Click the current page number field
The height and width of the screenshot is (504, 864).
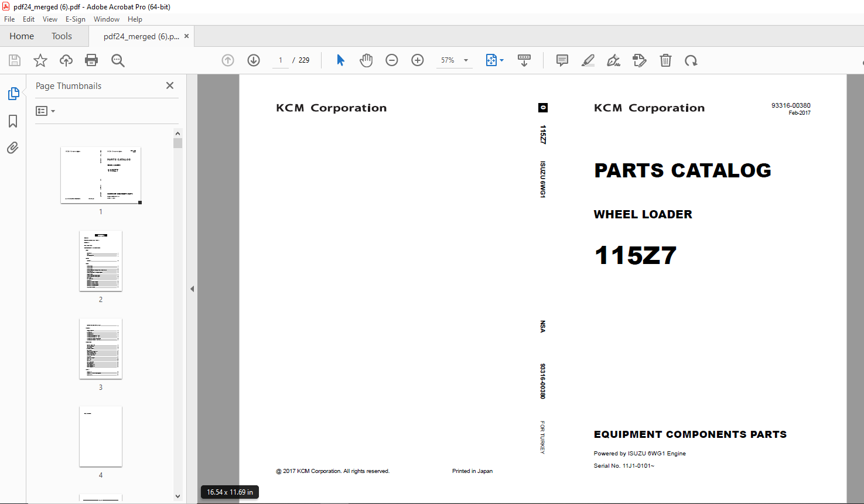281,60
